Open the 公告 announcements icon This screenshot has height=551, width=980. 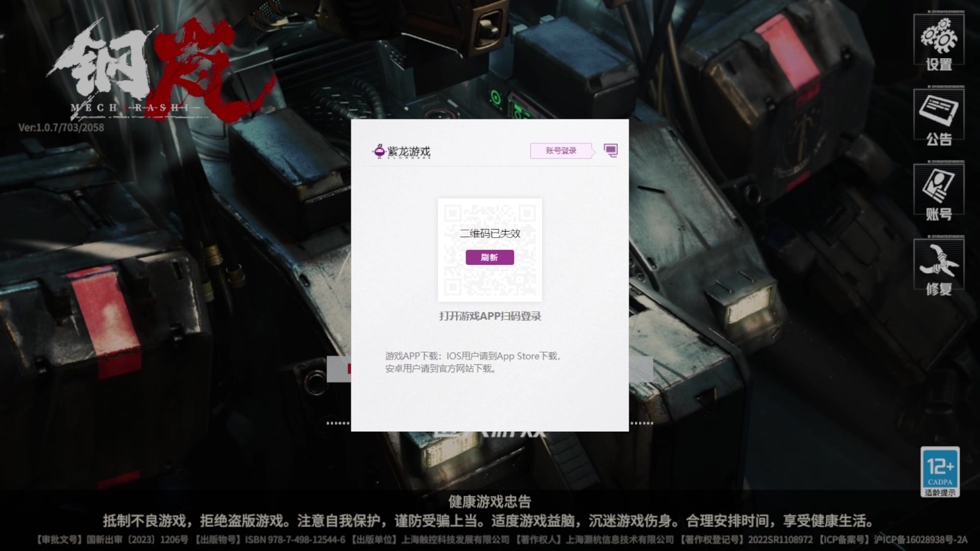pos(939,117)
